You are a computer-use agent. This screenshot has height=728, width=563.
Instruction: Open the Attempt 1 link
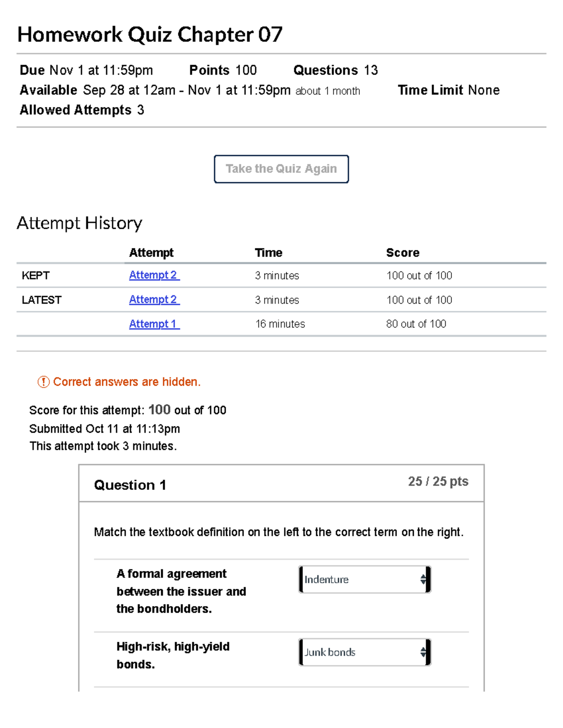[154, 324]
